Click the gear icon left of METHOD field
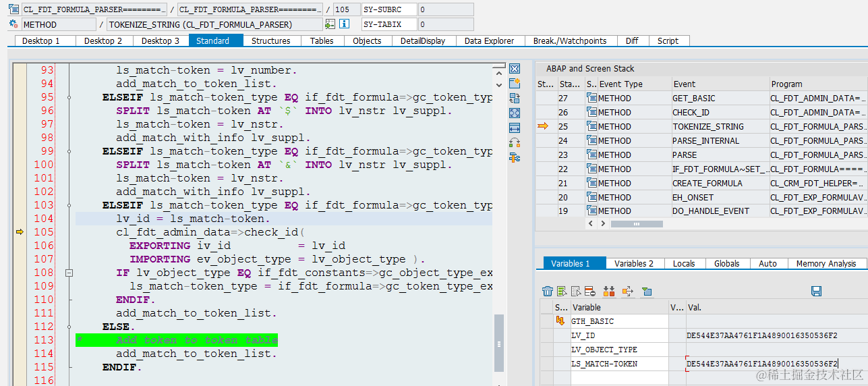The height and width of the screenshot is (386, 868). (13, 24)
